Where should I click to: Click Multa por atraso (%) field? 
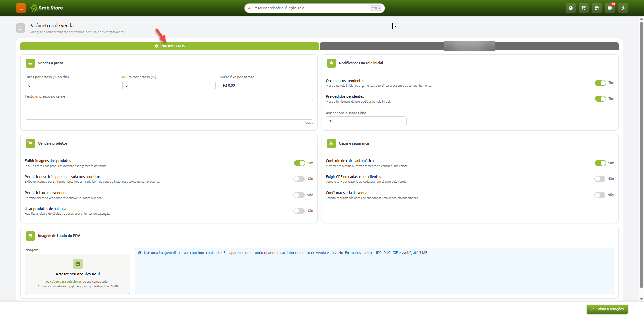[169, 85]
